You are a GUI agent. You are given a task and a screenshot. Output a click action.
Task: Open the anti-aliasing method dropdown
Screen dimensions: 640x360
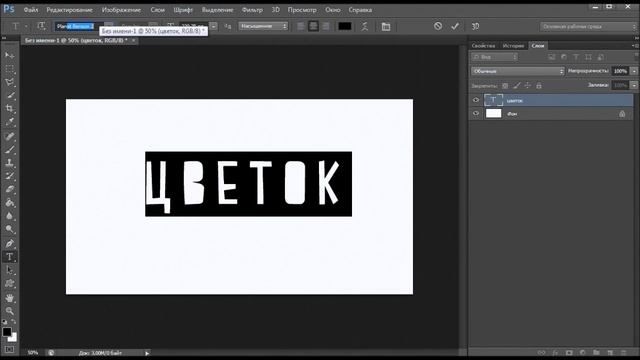[x=263, y=26]
